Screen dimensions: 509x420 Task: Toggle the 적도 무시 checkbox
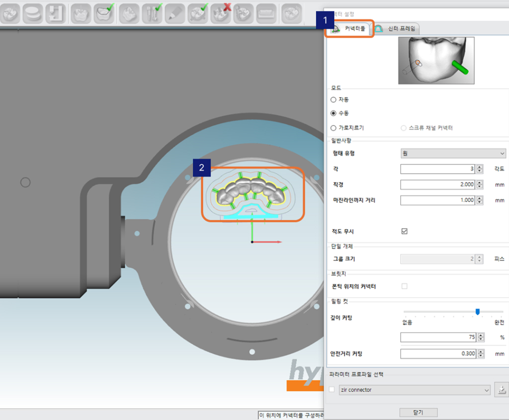pyautogui.click(x=404, y=231)
